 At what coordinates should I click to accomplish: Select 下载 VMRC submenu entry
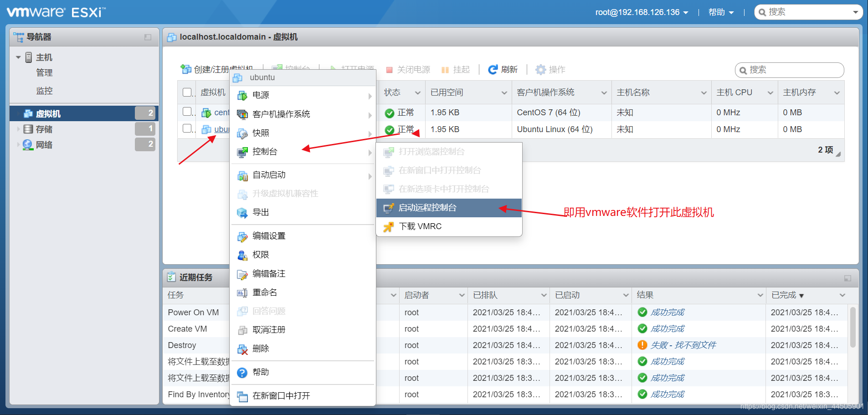point(449,226)
